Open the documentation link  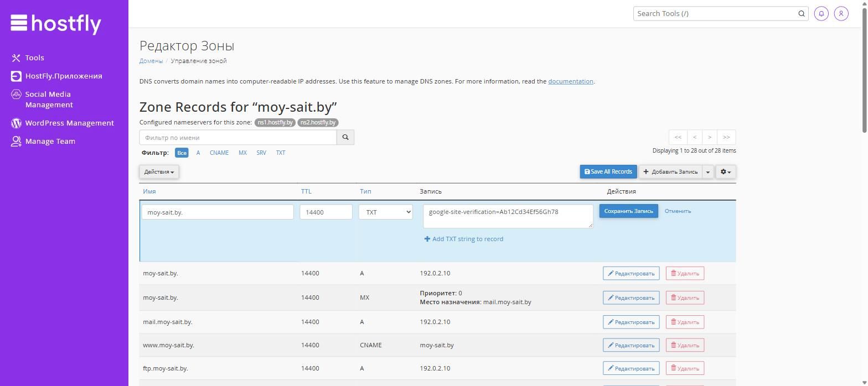point(571,81)
